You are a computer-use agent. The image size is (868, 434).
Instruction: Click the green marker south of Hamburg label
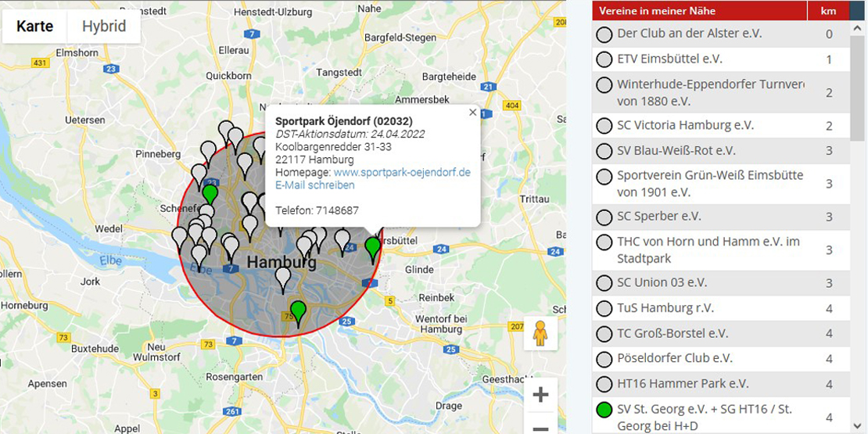point(298,311)
